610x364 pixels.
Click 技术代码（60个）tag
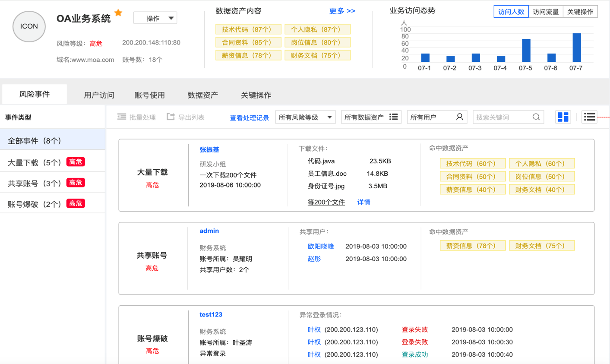[x=473, y=164]
